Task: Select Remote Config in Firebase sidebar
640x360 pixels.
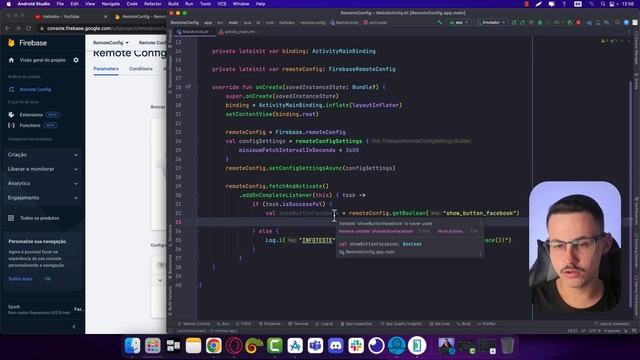Action: 36,89
